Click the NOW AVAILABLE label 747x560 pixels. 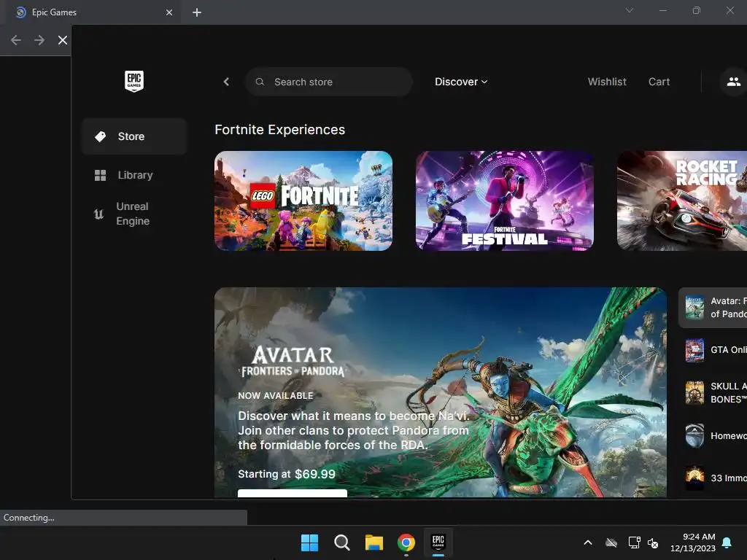(275, 396)
